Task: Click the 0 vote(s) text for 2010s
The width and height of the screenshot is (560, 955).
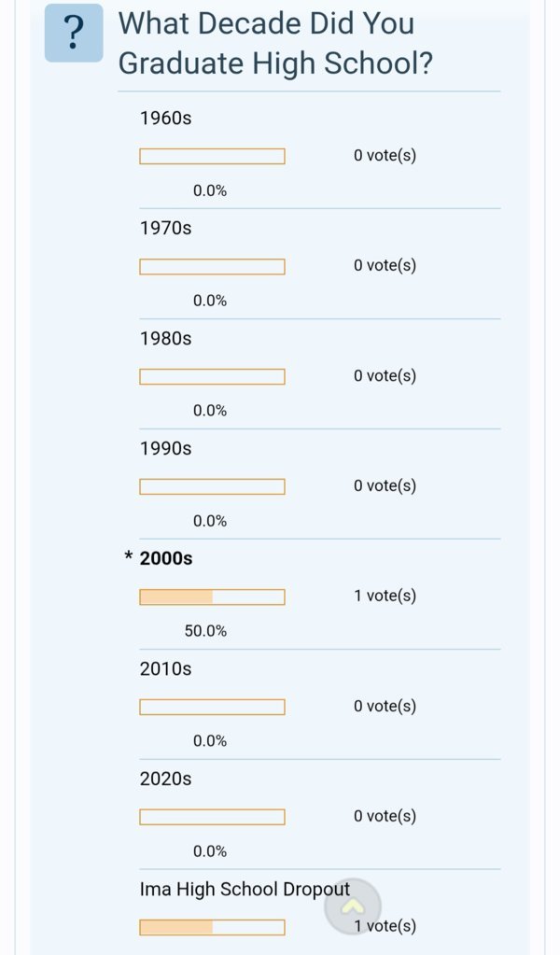Action: [385, 706]
